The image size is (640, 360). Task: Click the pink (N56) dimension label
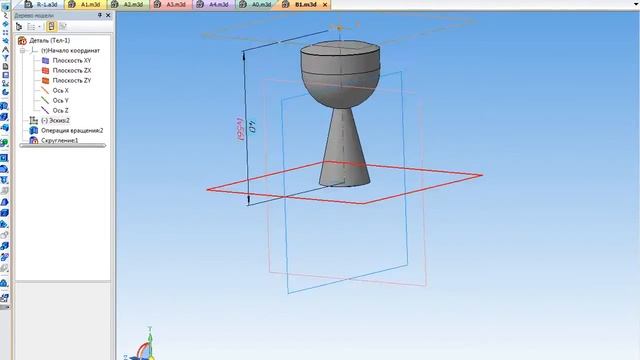[x=240, y=129]
